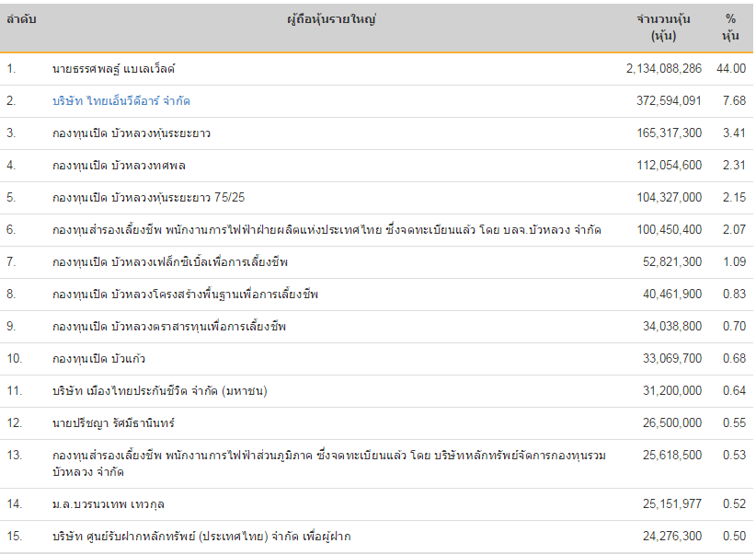This screenshot has height=555, width=756.
Task: Select row กองทุนเปิด บัวแก้ว
Action: click(x=376, y=359)
